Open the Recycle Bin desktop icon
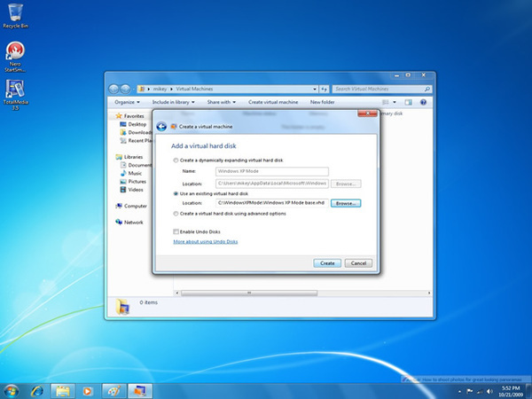The width and height of the screenshot is (532, 399). pos(15,16)
